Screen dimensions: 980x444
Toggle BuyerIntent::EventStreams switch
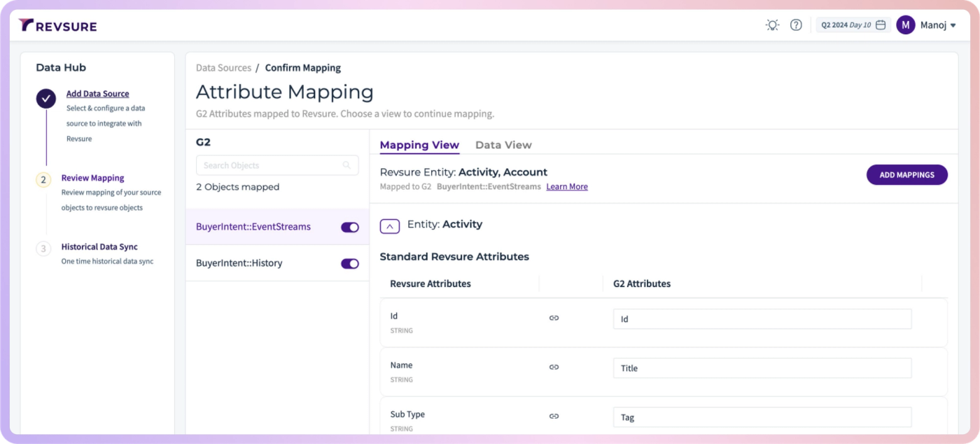pos(350,227)
